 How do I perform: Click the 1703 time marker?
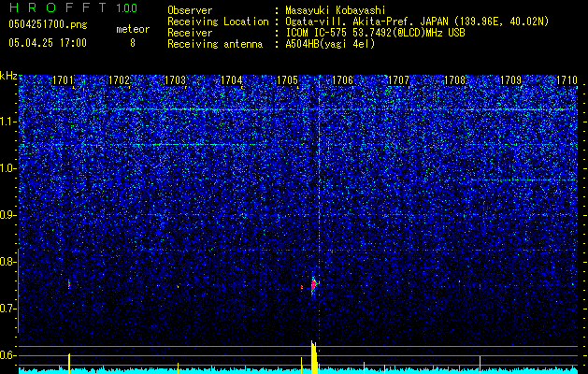175,80
